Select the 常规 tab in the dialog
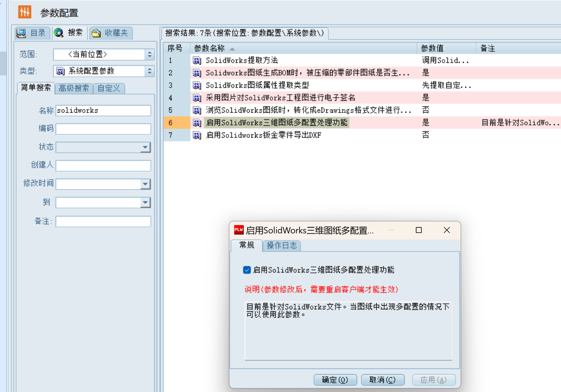Image resolution: width=561 pixels, height=392 pixels. click(x=247, y=245)
